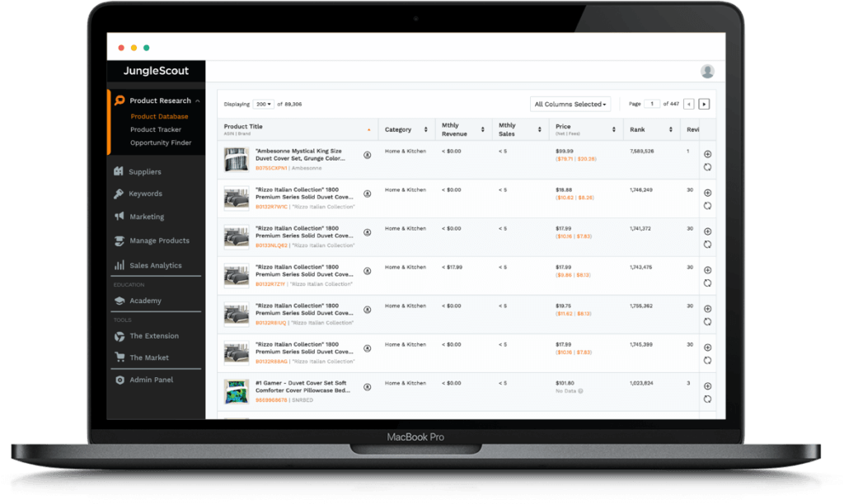The height and width of the screenshot is (504, 844).
Task: Go to the previous results page
Action: point(689,105)
